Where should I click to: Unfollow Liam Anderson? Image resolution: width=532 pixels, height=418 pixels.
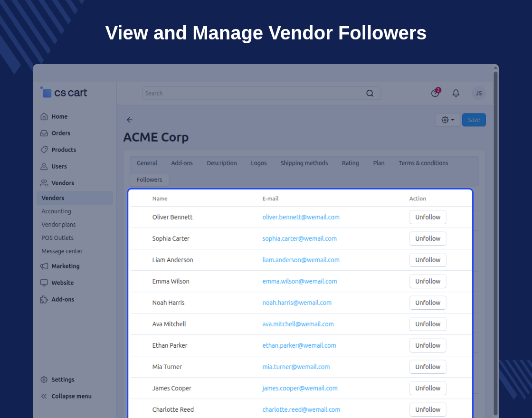coord(427,260)
